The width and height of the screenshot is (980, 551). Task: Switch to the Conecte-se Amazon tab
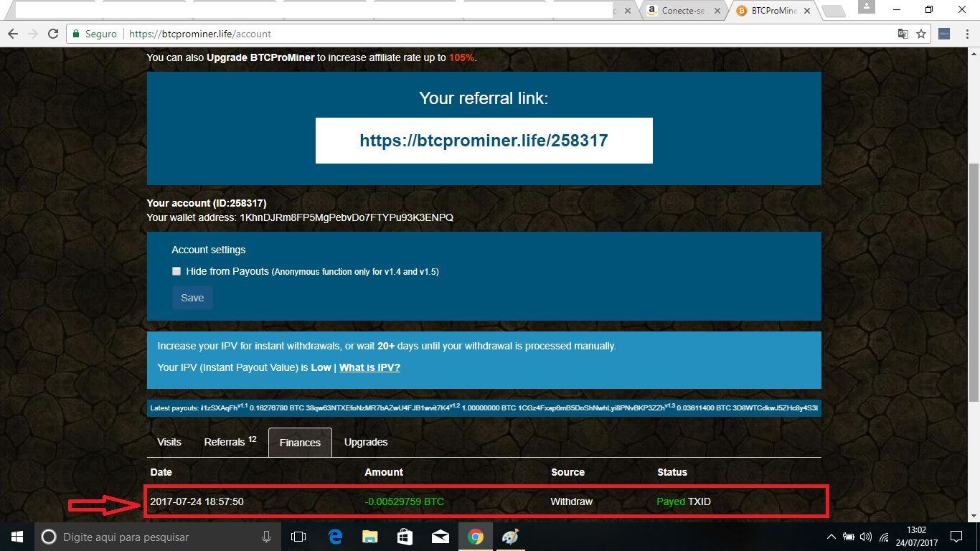[682, 11]
